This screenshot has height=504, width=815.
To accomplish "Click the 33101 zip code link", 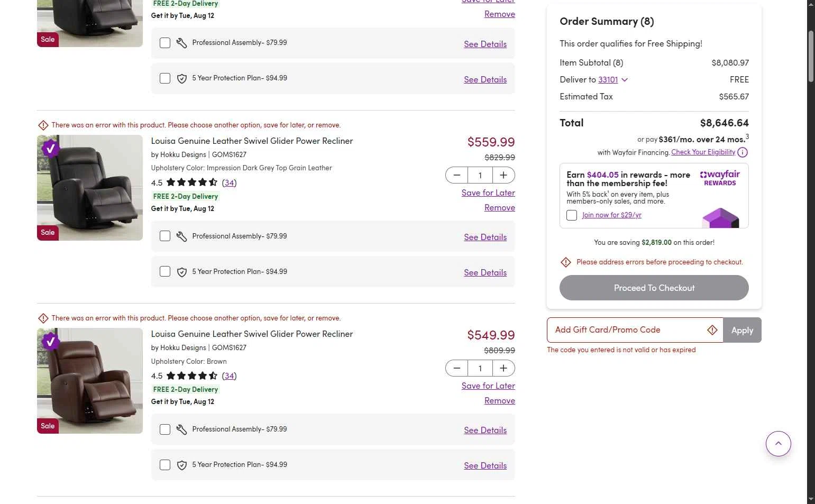I will coord(608,80).
